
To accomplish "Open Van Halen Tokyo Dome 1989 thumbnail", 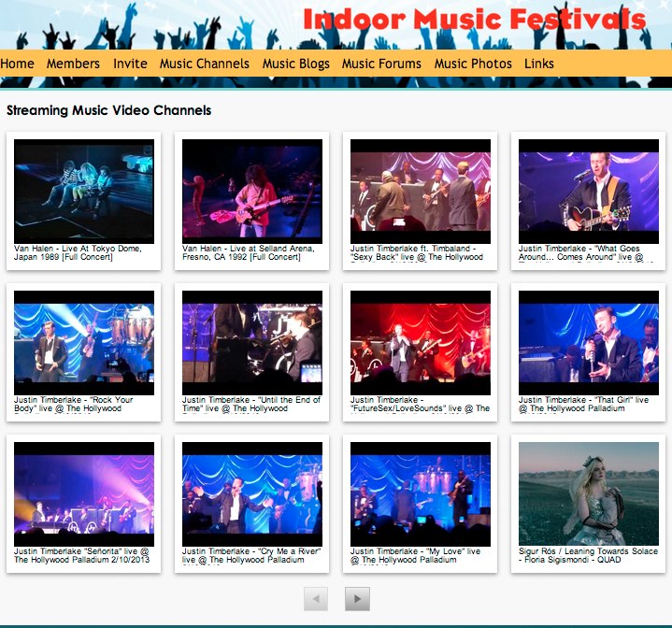I will tap(84, 192).
